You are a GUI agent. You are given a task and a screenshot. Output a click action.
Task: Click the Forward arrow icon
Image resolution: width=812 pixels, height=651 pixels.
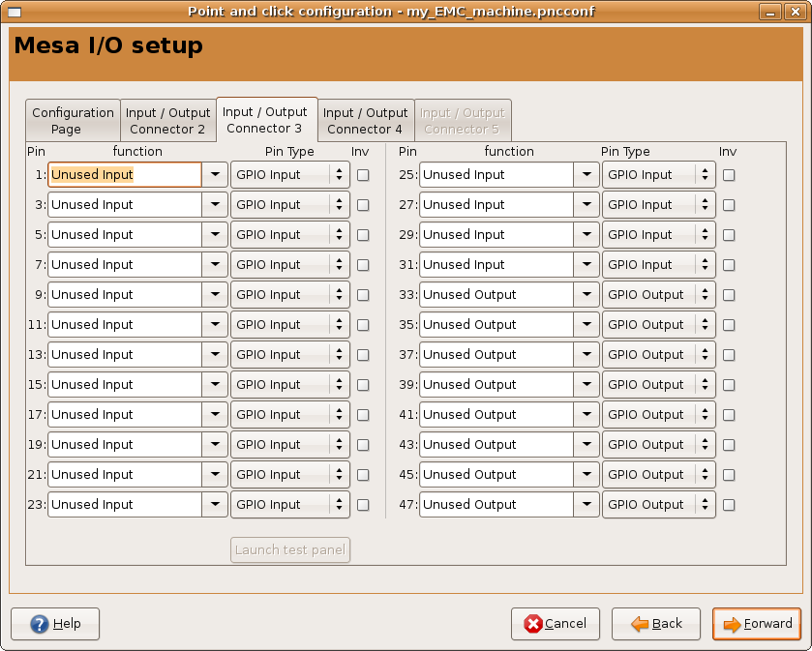tap(732, 624)
